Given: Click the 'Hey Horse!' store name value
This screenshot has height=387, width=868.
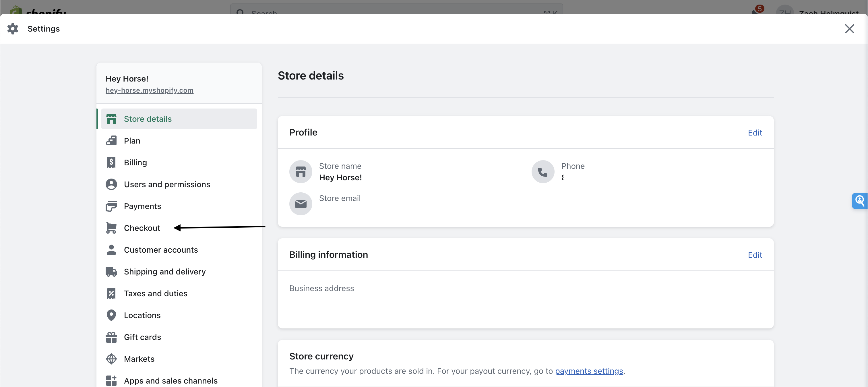Looking at the screenshot, I should pyautogui.click(x=340, y=177).
